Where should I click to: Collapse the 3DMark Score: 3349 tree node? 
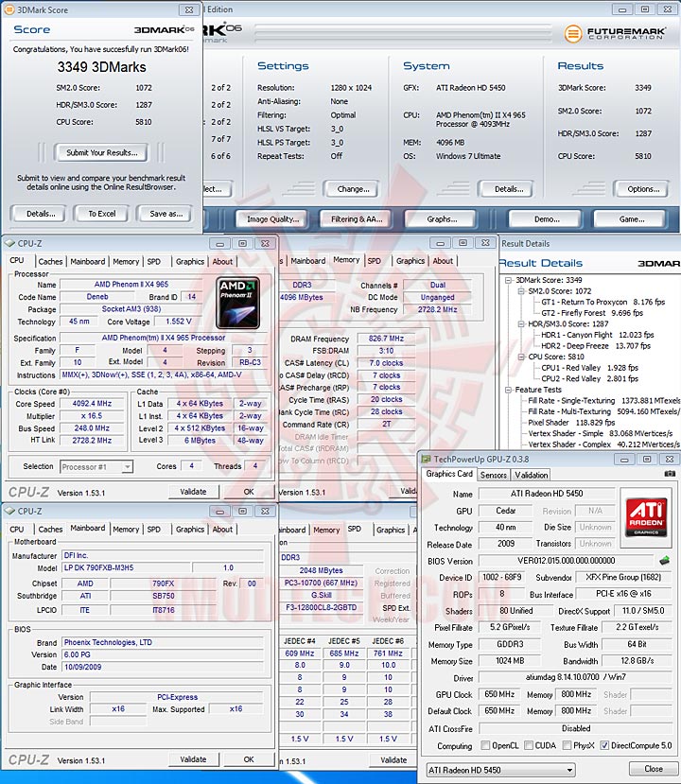(508, 280)
